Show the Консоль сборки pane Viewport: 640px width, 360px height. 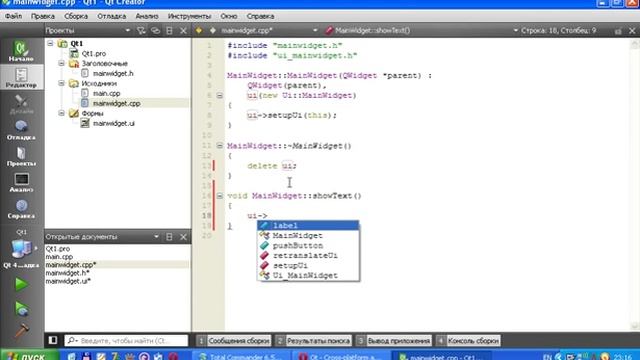coord(469,340)
